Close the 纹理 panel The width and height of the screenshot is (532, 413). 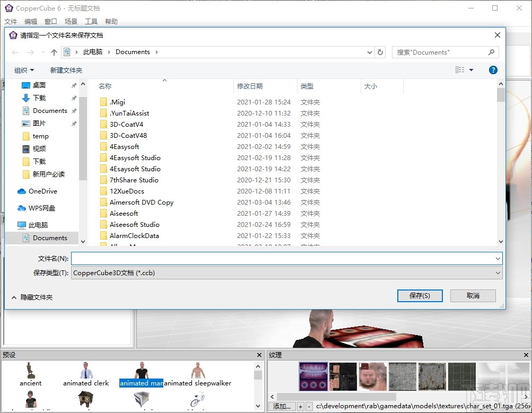click(526, 355)
